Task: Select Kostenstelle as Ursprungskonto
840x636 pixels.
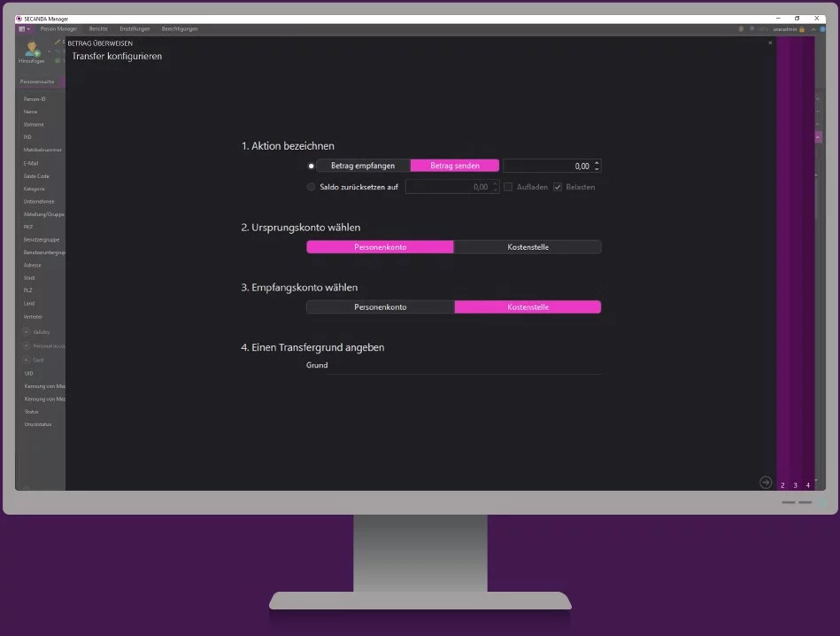Action: click(528, 247)
